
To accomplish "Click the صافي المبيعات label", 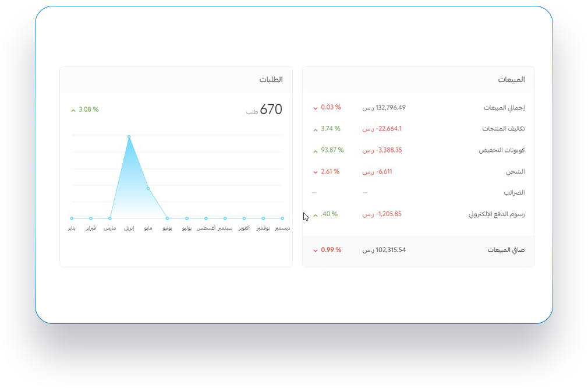I will tap(506, 250).
